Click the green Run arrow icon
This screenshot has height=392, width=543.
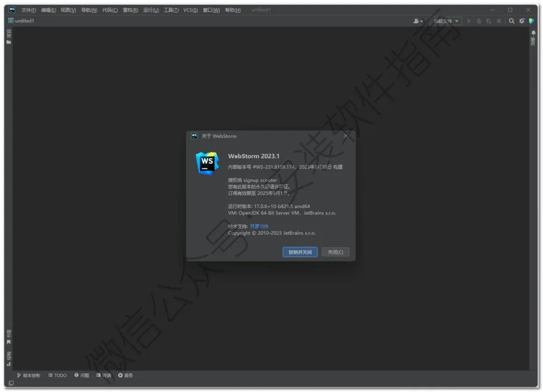click(469, 21)
